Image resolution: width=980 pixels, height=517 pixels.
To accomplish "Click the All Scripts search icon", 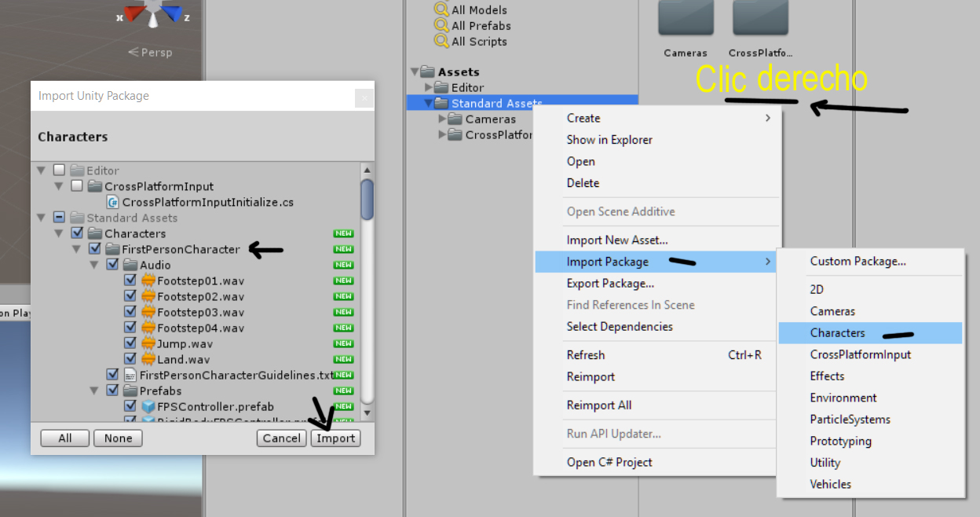I will pyautogui.click(x=441, y=41).
